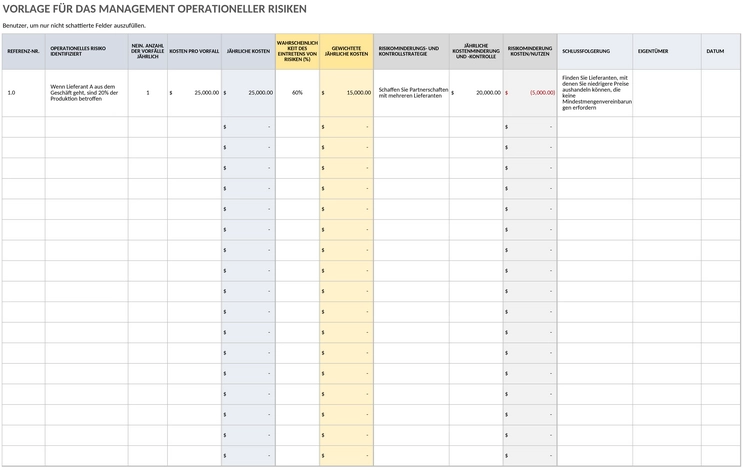Image resolution: width=743 pixels, height=470 pixels.
Task: Select the 'Jährliche Kostenminderung und -kontrolle' header
Action: click(x=476, y=51)
